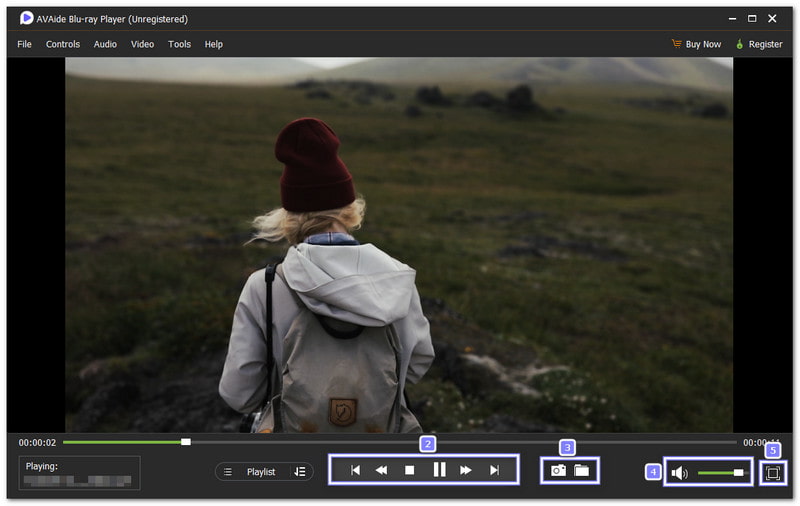The width and height of the screenshot is (800, 506).
Task: Open the snapshot folder
Action: click(582, 470)
